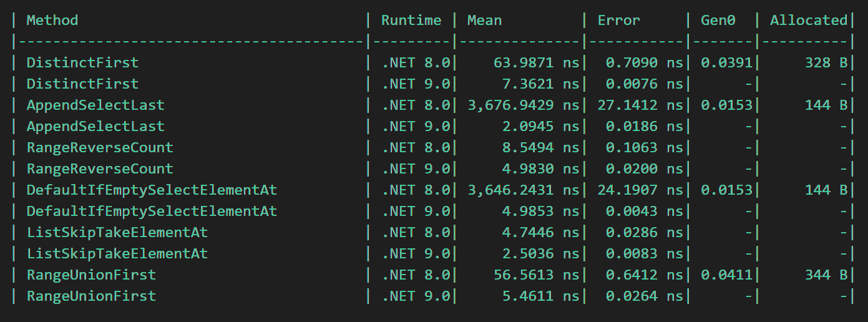Click the error value 0.0083 ns
868x322 pixels.
645,253
